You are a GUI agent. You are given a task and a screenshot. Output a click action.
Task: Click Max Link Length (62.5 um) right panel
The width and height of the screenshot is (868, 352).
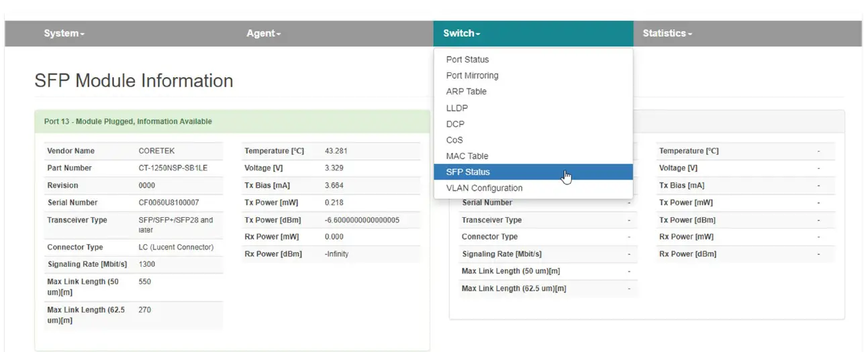tap(514, 288)
